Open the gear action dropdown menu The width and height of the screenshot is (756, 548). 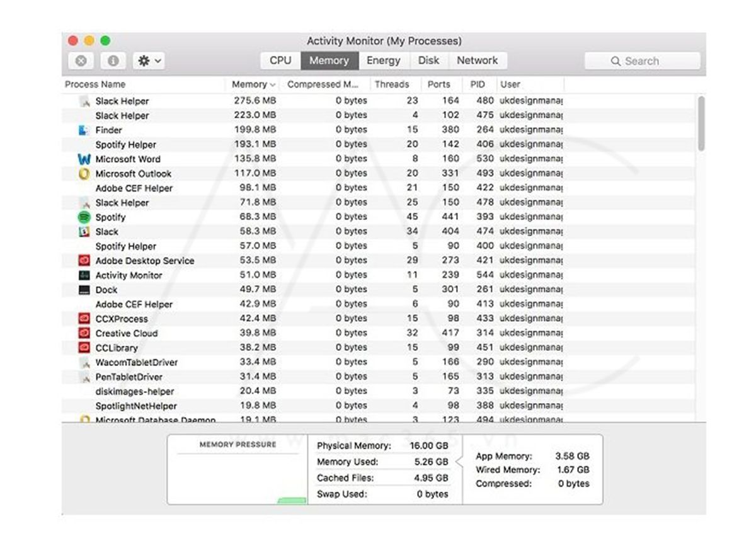point(150,61)
